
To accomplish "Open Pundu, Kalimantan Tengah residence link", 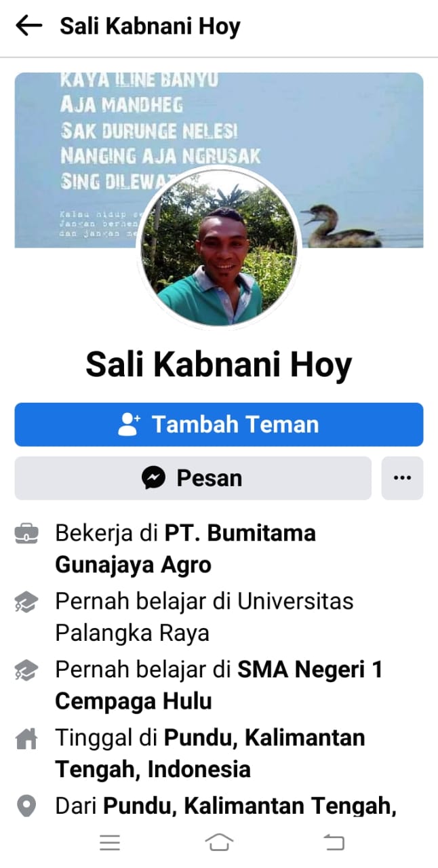I will 210,753.
